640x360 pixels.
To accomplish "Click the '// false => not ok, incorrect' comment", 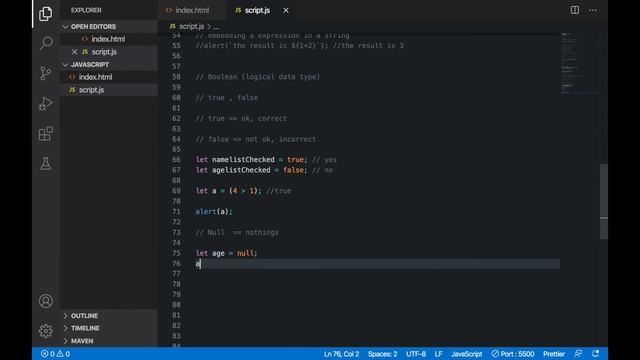I will click(256, 139).
